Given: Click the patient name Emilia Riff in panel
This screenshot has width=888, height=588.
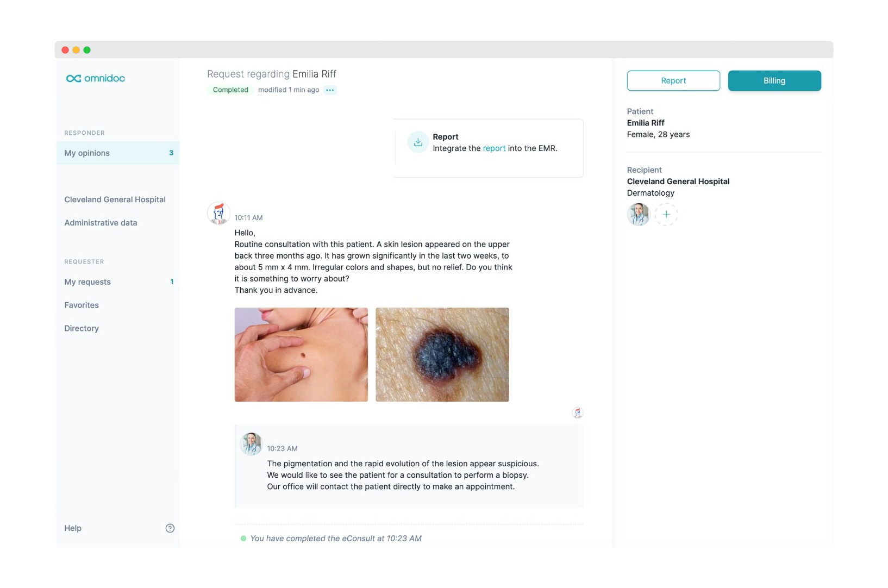Looking at the screenshot, I should point(646,123).
